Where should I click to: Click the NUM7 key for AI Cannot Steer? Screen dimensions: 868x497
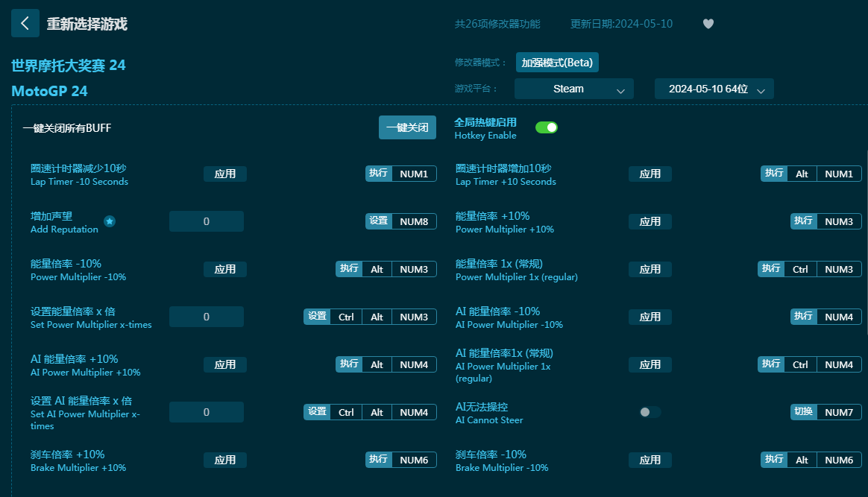click(x=839, y=412)
